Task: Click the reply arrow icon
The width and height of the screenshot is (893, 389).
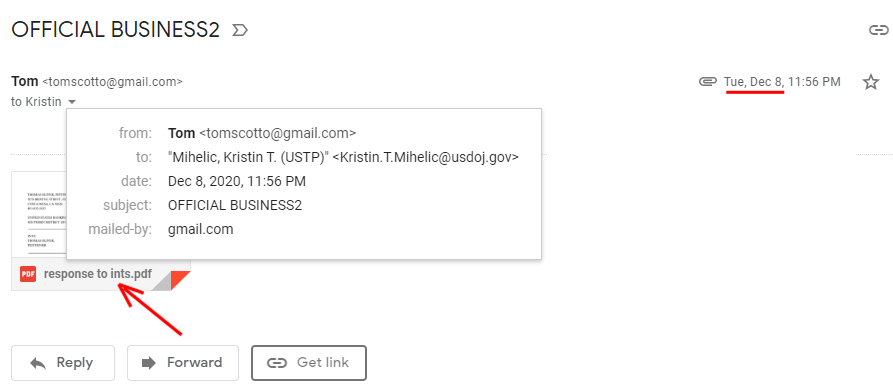Action: tap(38, 363)
